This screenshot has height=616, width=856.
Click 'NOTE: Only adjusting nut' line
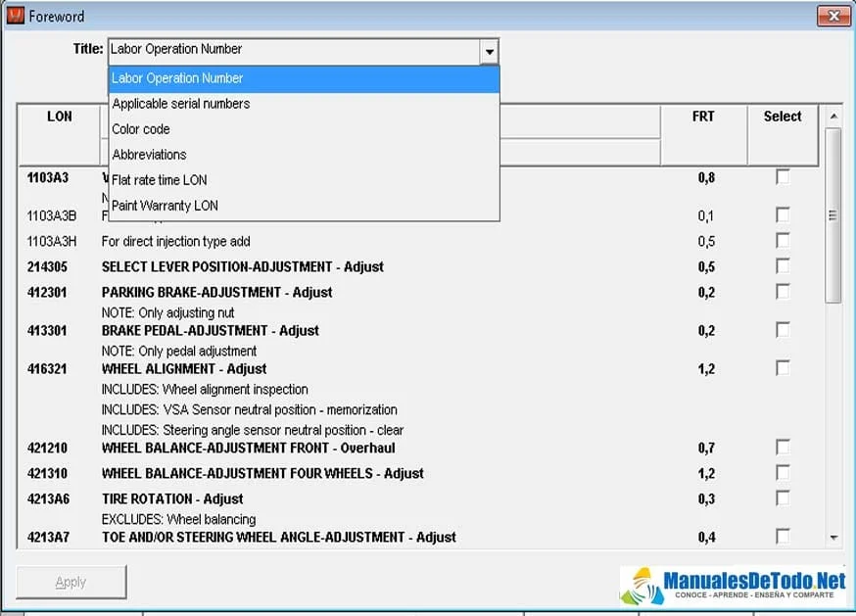pos(167,313)
